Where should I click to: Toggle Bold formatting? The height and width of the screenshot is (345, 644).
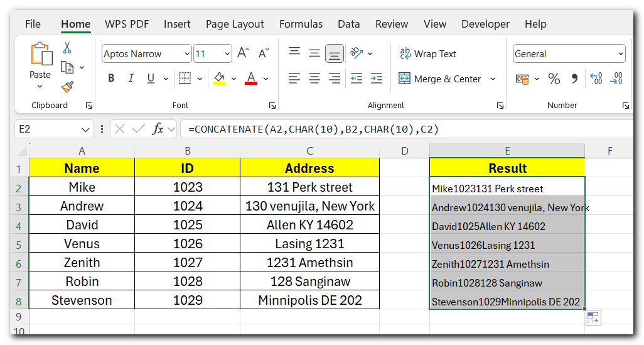(111, 78)
